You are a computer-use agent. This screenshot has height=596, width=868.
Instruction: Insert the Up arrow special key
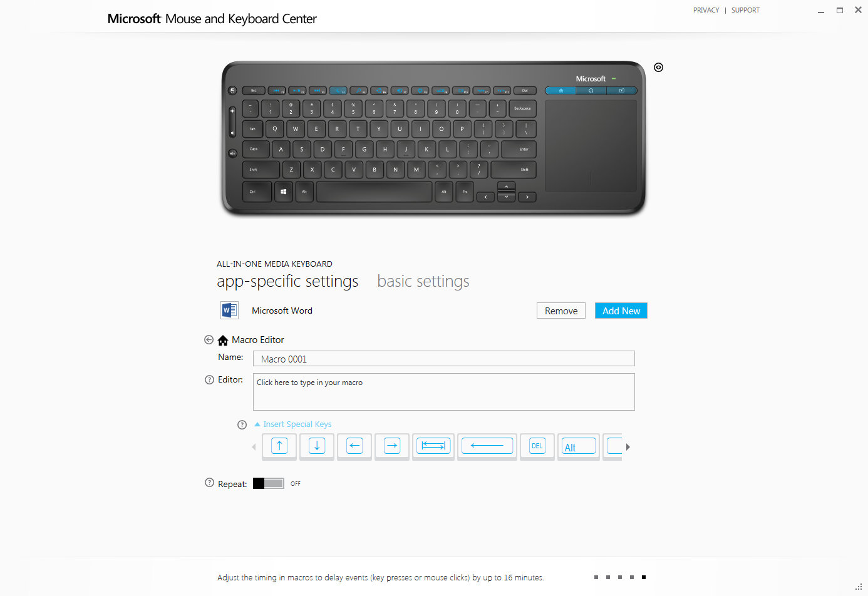[279, 446]
